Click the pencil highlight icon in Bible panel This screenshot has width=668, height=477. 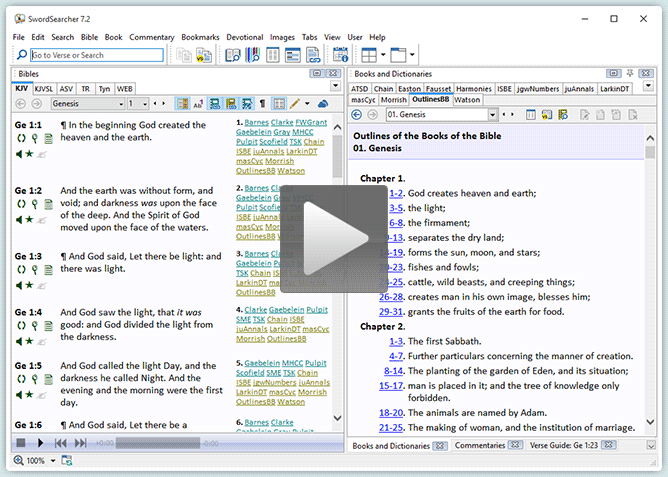pos(295,103)
